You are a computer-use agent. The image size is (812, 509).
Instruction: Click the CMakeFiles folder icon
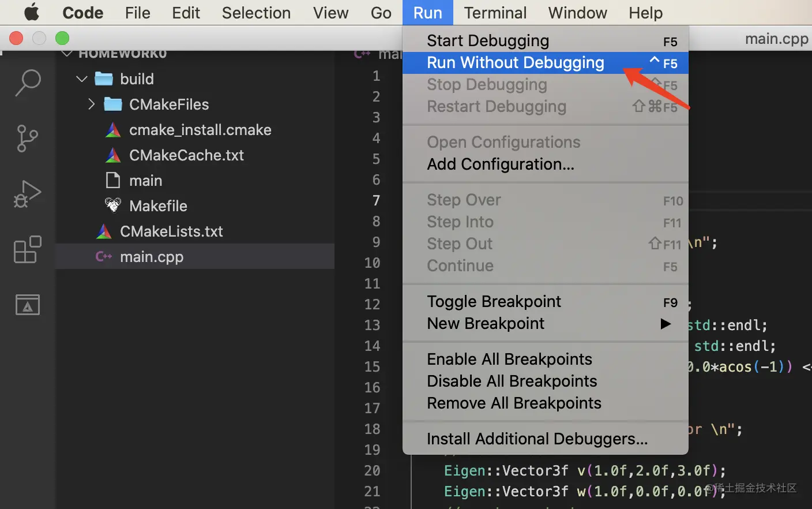[x=113, y=104]
